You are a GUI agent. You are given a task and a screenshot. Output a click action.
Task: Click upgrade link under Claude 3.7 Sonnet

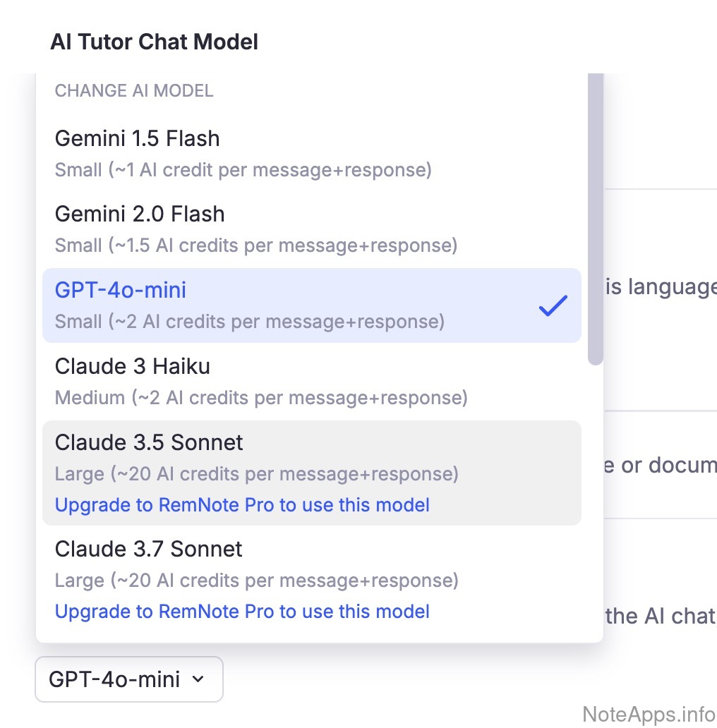click(242, 612)
